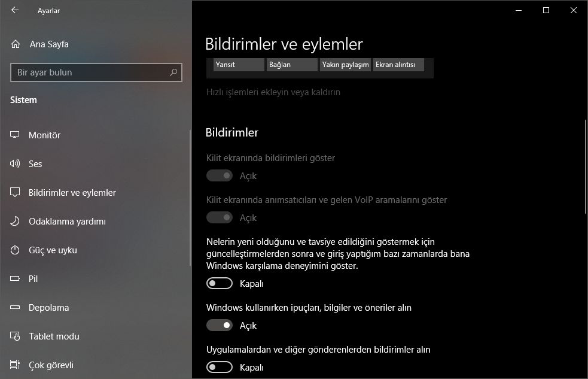Click the back arrow icon
Viewport: 588px width, 379px height.
click(15, 10)
